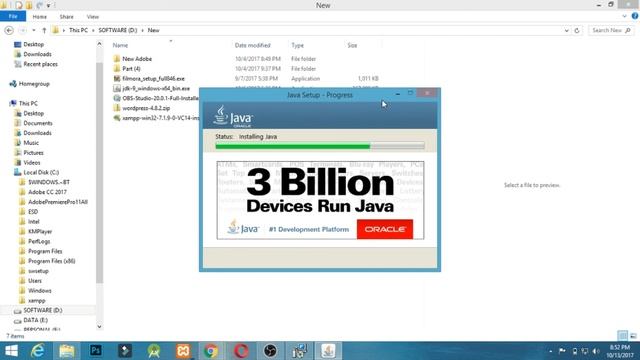Sort files by the Type column
Image resolution: width=640 pixels, height=360 pixels.
[298, 45]
